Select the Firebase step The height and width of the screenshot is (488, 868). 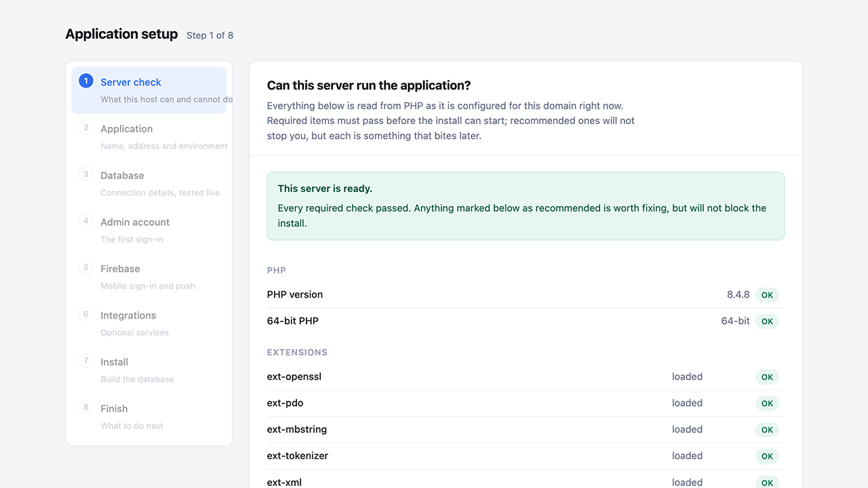[149, 277]
